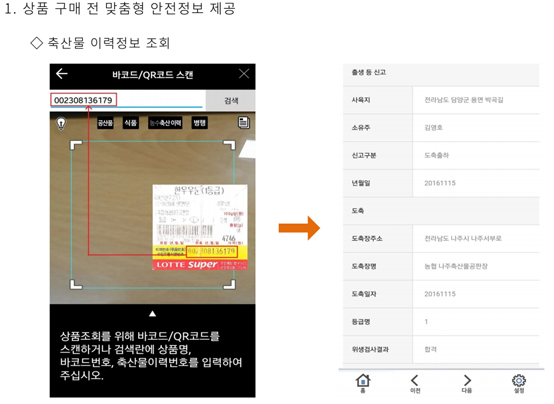Go to previous page (이전) arrow
The width and height of the screenshot is (554, 404).
point(415,383)
